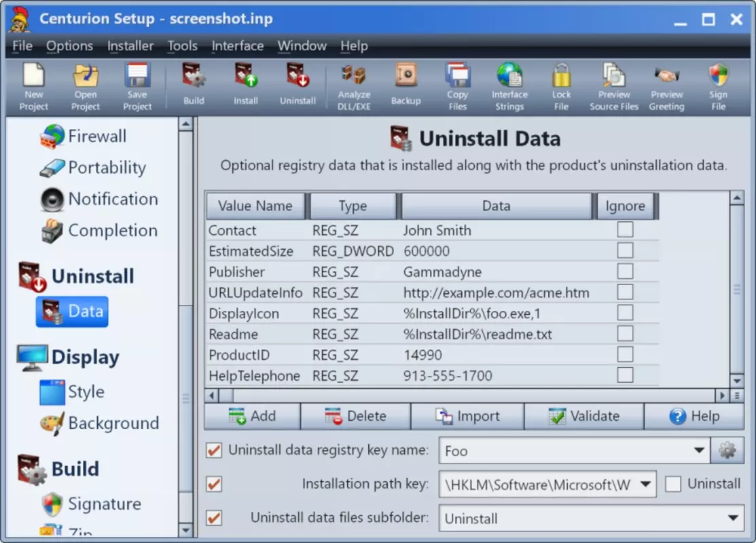The image size is (756, 543).
Task: Open Completion sidebar page
Action: [x=99, y=230]
